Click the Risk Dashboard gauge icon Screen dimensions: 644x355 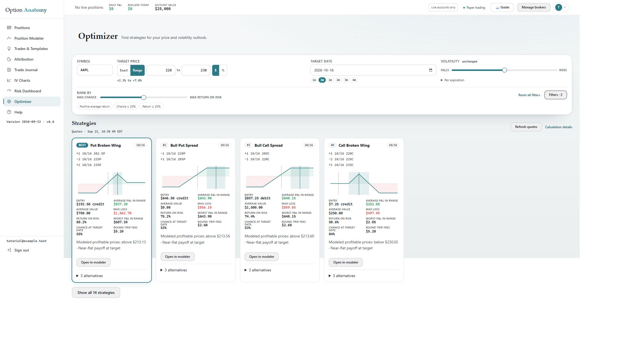[x=9, y=91]
